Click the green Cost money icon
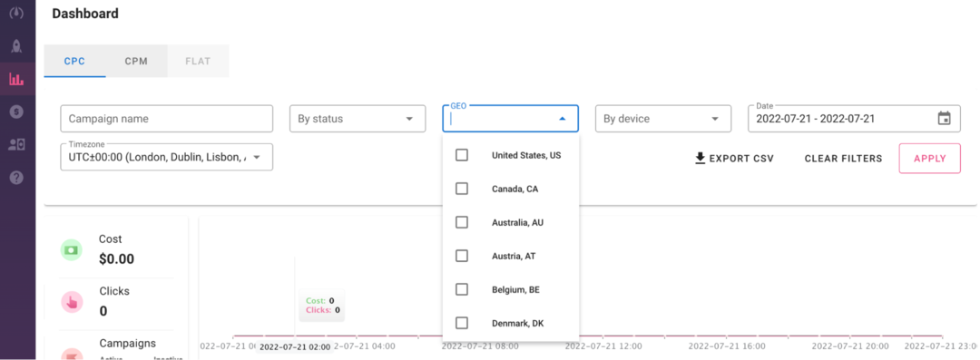Screen dimensions: 980x360 [x=72, y=249]
